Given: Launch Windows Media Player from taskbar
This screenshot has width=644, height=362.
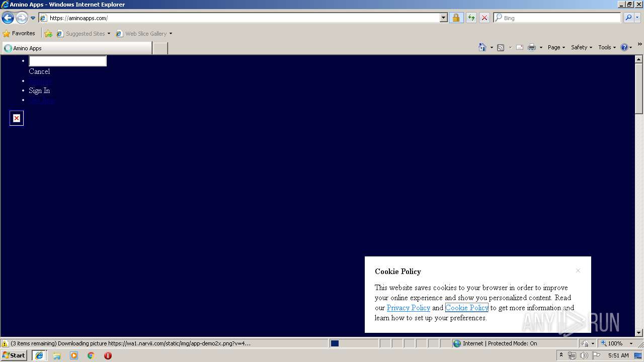Looking at the screenshot, I should pyautogui.click(x=74, y=355).
